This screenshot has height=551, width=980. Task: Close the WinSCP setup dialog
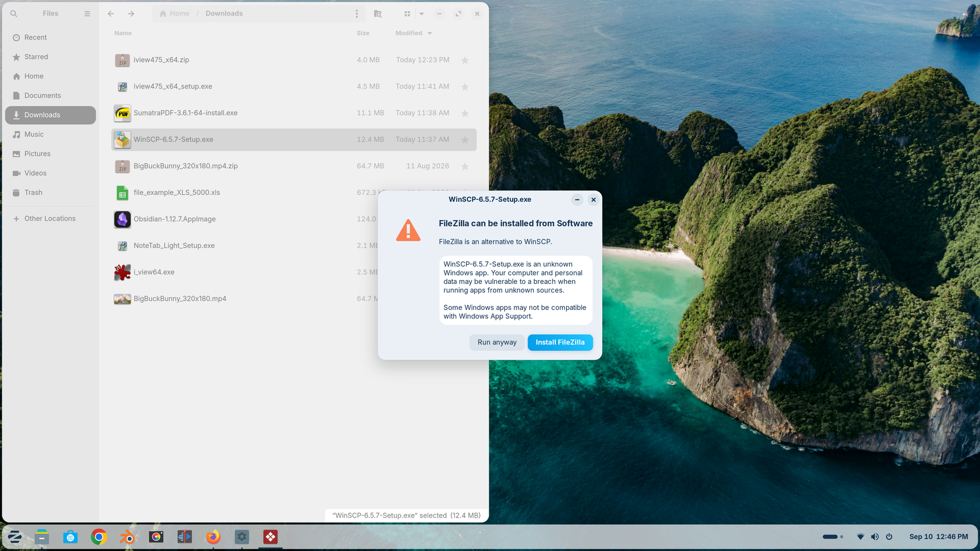pos(593,200)
